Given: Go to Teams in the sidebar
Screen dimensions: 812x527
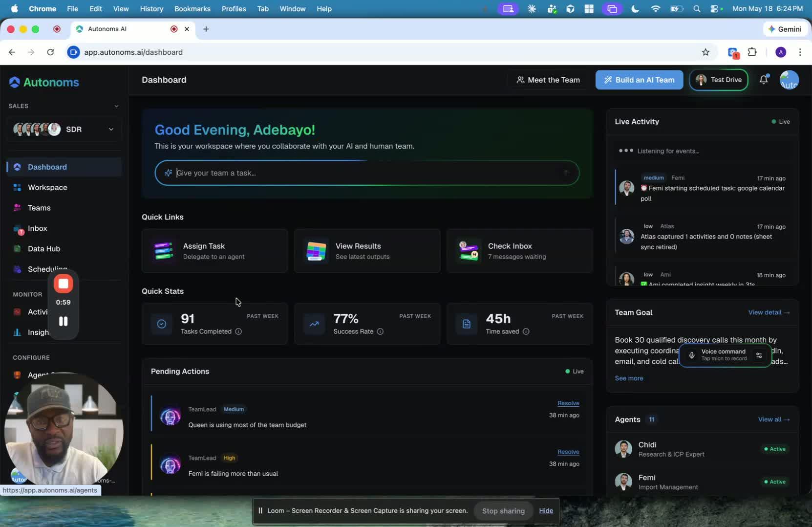Looking at the screenshot, I should (x=64, y=208).
